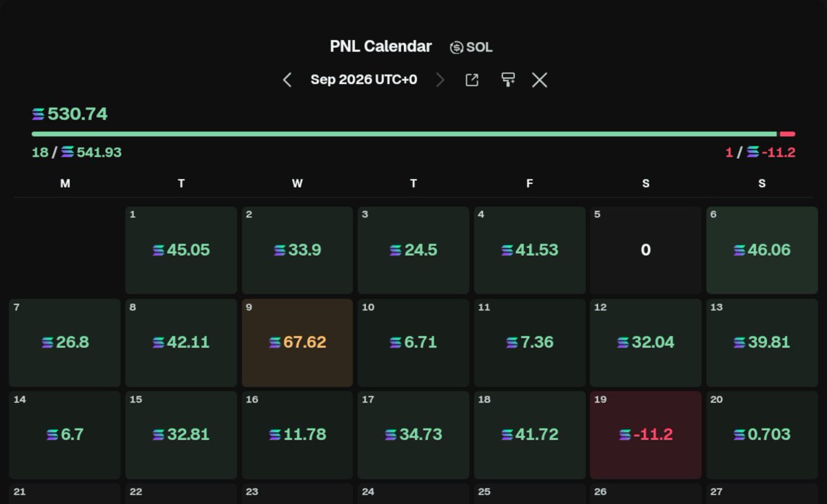Viewport: 827px width, 504px height.
Task: Click losing days summary 1 / -11.2
Action: [760, 152]
